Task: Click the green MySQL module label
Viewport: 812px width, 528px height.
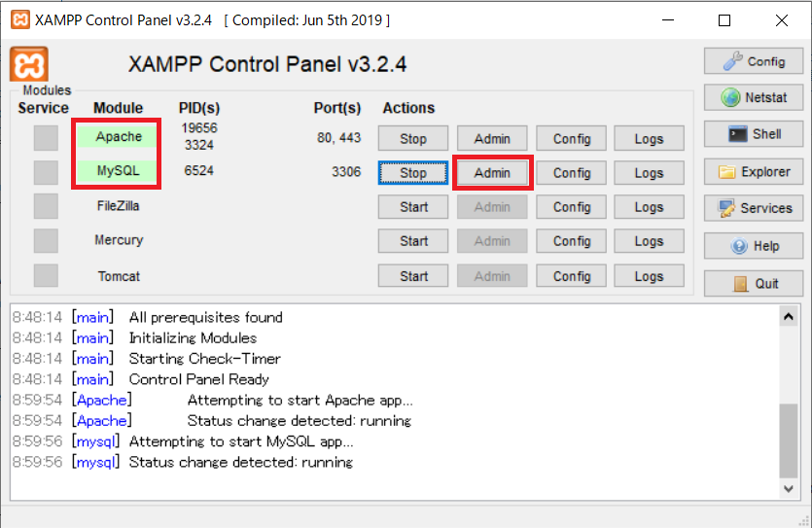Action: click(119, 171)
